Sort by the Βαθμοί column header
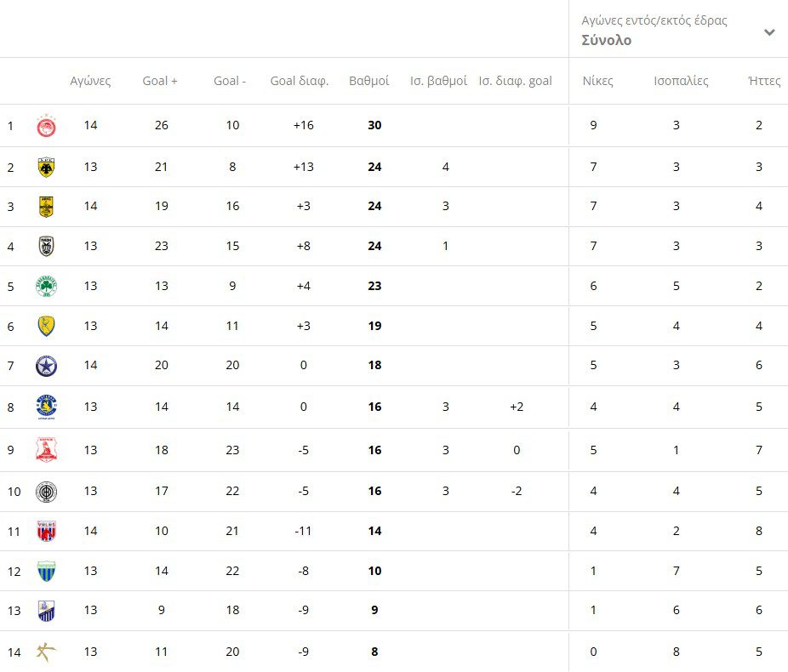788x672 pixels. pos(369,81)
